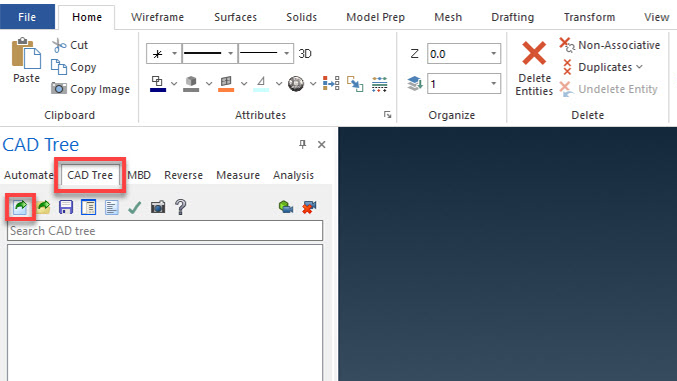Click the save floppy disk icon
This screenshot has width=677, height=381.
66,207
